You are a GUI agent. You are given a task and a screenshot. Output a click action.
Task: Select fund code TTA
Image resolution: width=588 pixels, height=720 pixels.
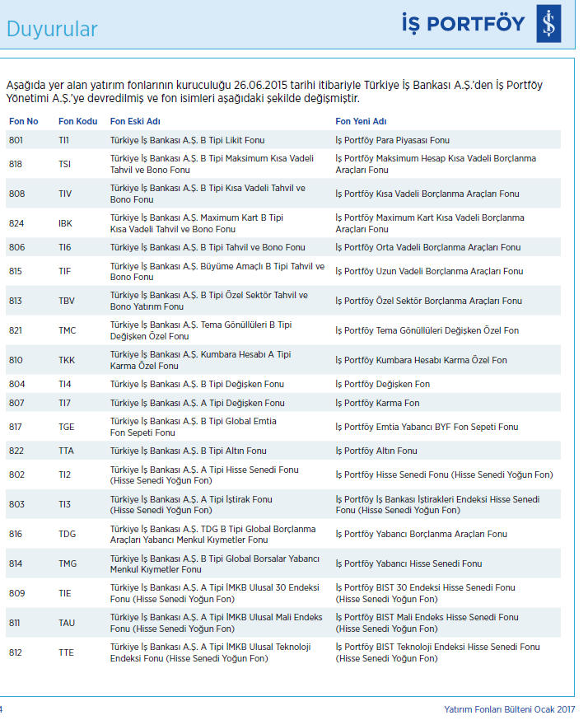(x=66, y=451)
